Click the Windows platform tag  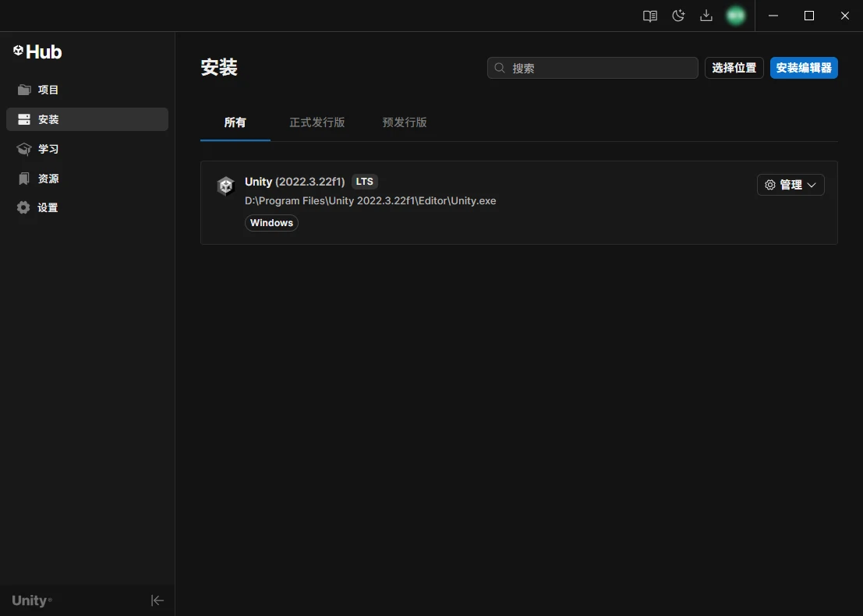pos(271,223)
